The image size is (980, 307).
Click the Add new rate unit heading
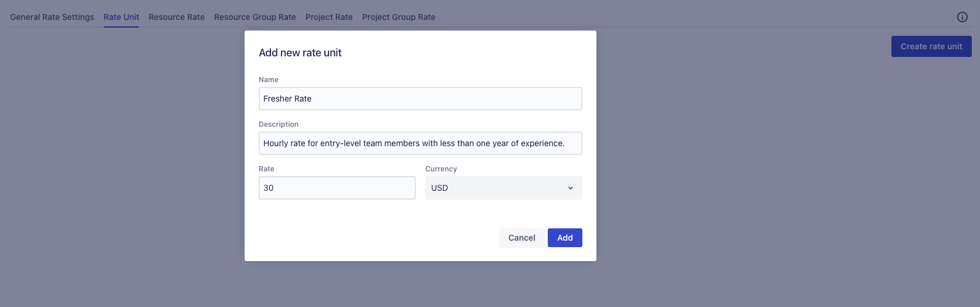click(300, 53)
